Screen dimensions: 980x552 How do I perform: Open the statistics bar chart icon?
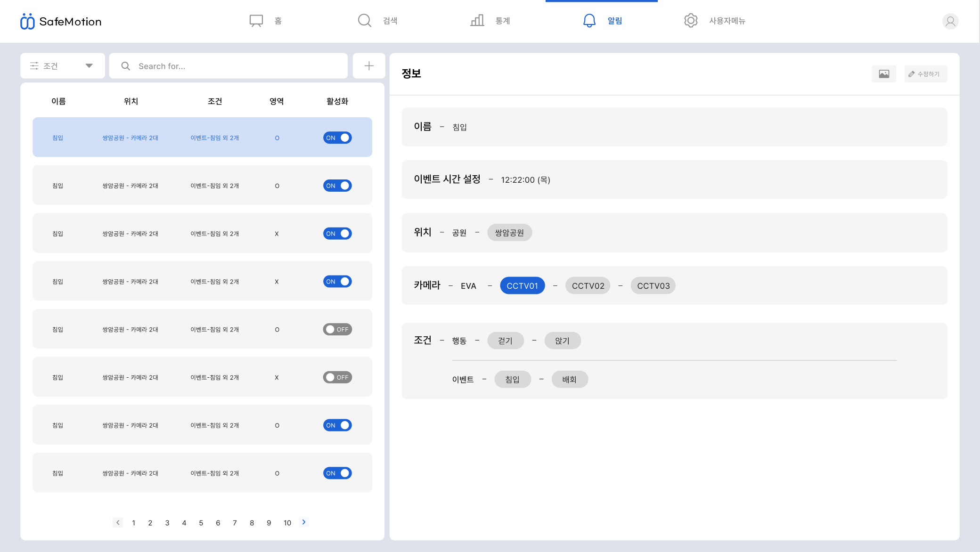click(x=477, y=21)
